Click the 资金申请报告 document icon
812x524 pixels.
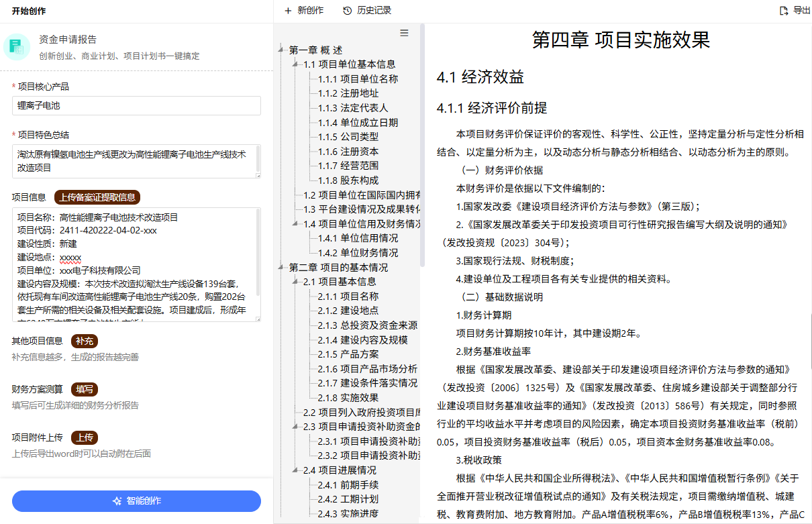[x=17, y=46]
